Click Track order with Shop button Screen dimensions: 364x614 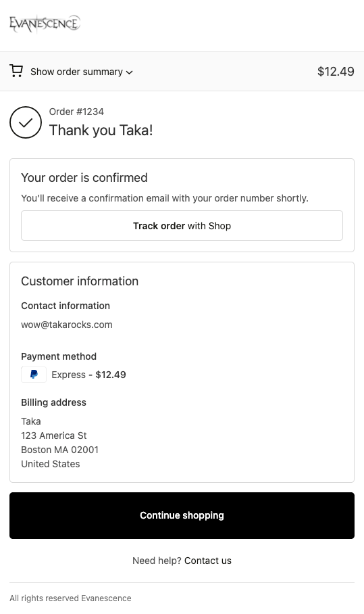coord(182,226)
